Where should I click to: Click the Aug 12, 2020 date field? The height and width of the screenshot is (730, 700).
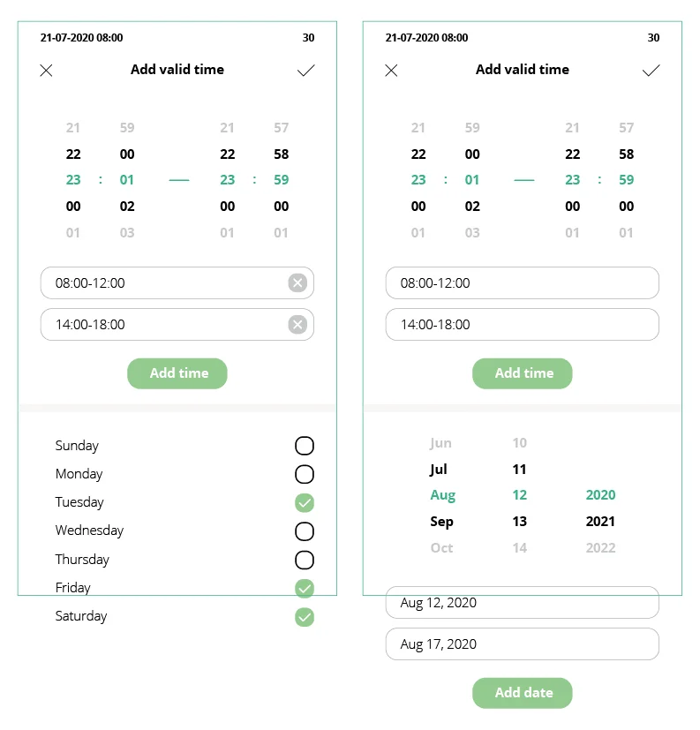pyautogui.click(x=522, y=603)
